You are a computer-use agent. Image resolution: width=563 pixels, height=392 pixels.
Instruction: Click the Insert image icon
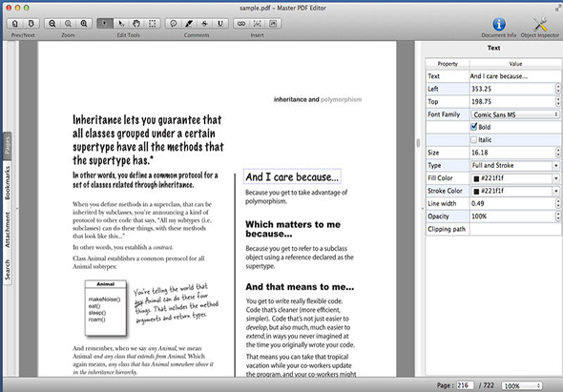(x=273, y=24)
